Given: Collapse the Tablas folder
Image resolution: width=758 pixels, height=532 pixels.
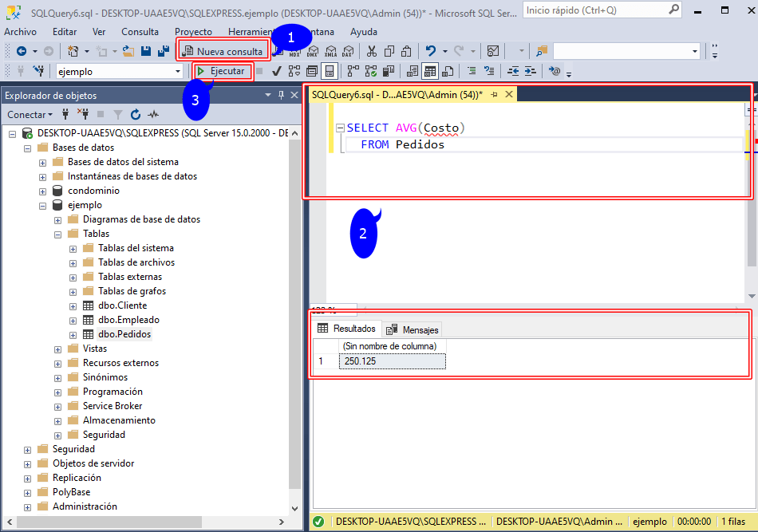Looking at the screenshot, I should (x=57, y=233).
